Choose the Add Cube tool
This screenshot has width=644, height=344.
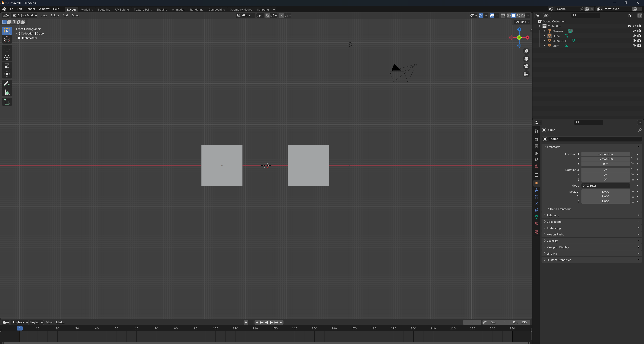coord(7,102)
